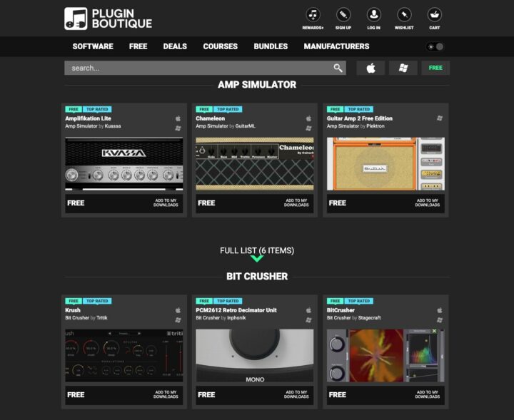The height and width of the screenshot is (420, 514).
Task: Open the Deals menu
Action: [x=175, y=46]
